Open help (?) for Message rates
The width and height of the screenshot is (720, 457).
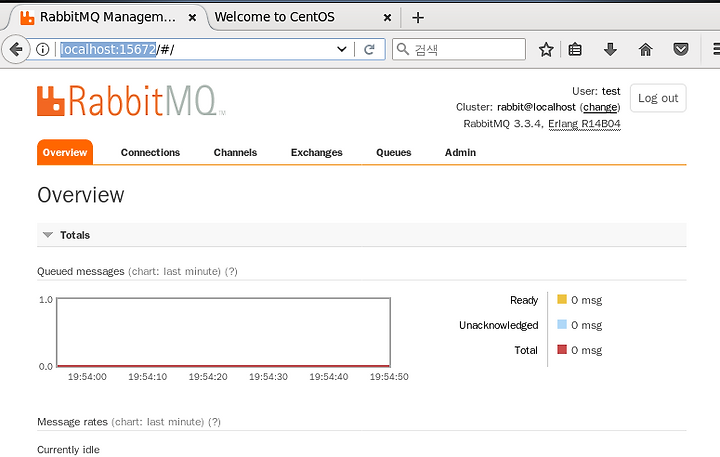pos(214,422)
